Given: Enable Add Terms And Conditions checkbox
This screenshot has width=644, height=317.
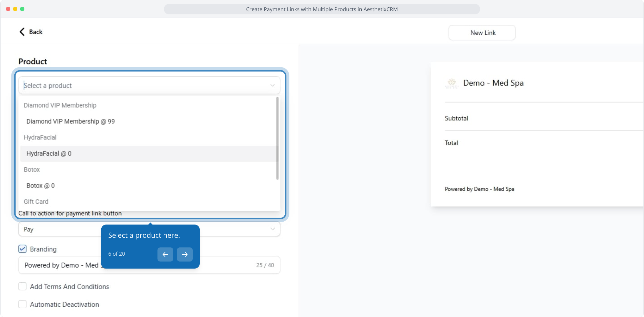Looking at the screenshot, I should pyautogui.click(x=22, y=286).
